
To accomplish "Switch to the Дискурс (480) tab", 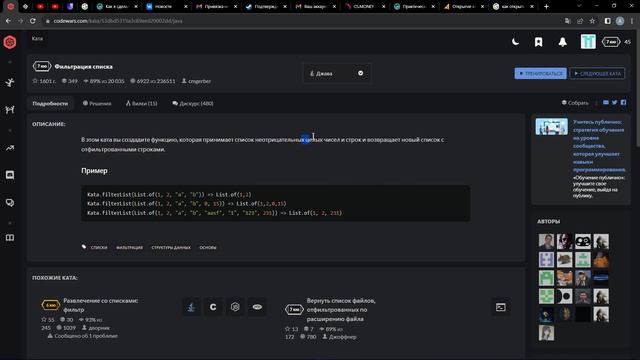I will (193, 104).
